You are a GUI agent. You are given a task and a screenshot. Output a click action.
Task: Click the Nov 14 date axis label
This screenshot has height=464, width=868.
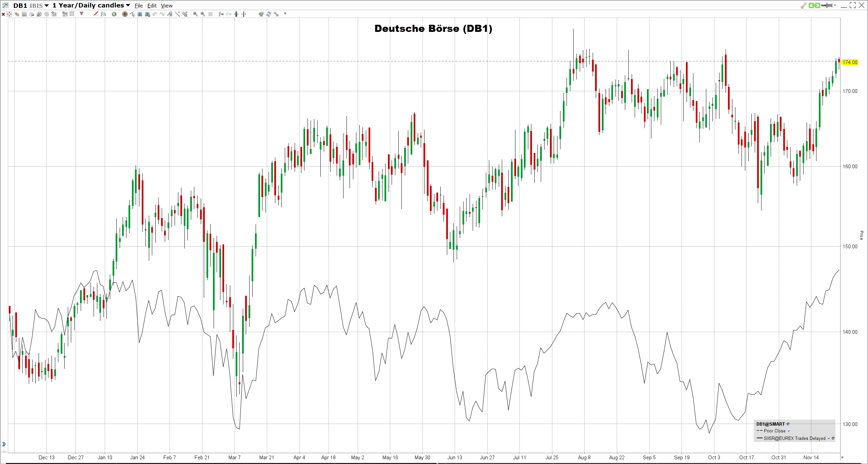point(811,458)
